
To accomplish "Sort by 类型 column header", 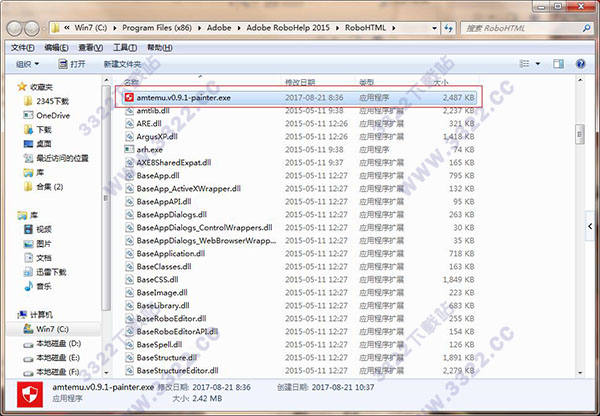I will [367, 82].
